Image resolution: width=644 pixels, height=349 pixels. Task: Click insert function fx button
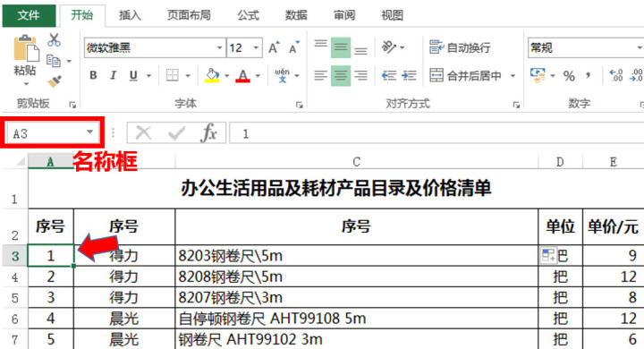click(209, 133)
